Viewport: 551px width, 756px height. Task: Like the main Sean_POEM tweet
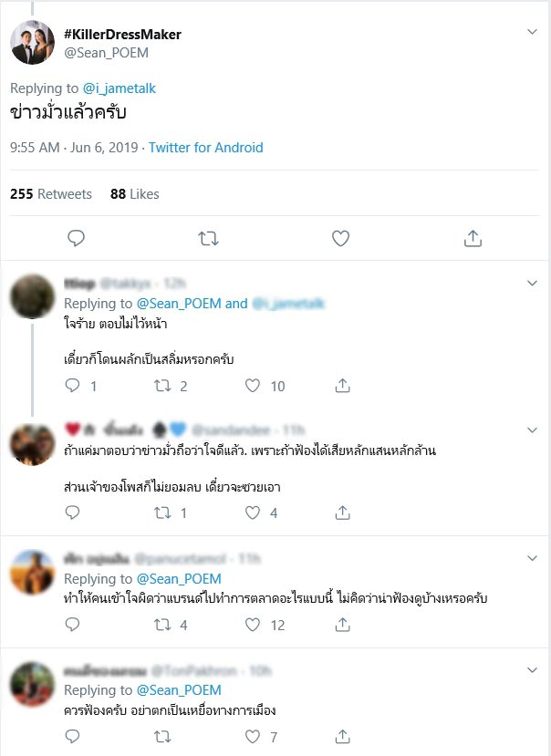pyautogui.click(x=340, y=238)
